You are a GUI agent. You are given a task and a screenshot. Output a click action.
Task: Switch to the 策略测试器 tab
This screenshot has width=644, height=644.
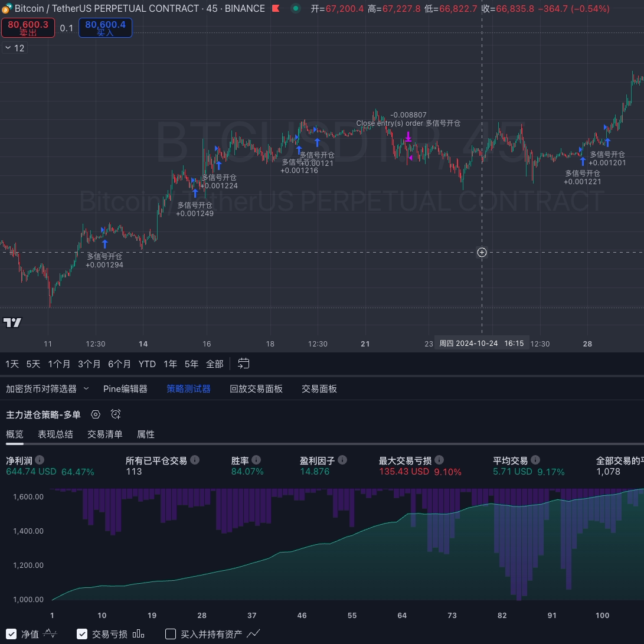click(188, 388)
